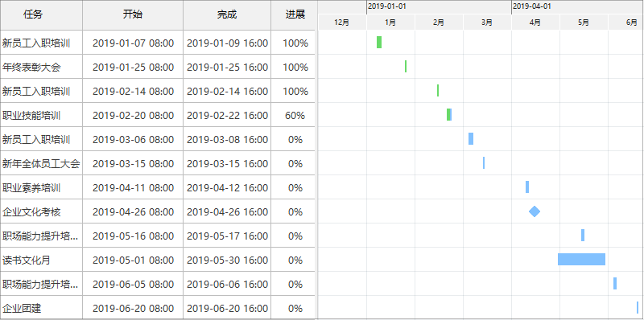Viewport: 644px width, 320px height.
Task: Click the 完成 column header
Action: pos(227,14)
